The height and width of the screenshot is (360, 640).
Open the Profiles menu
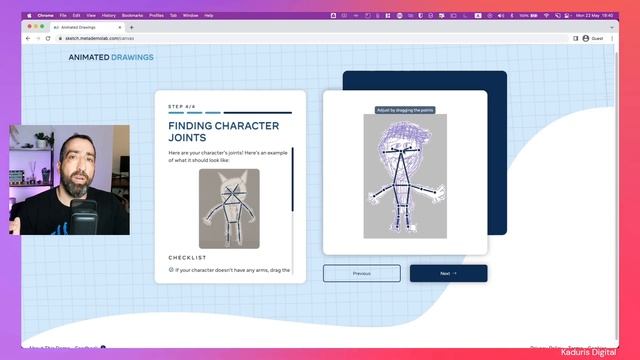(156, 16)
